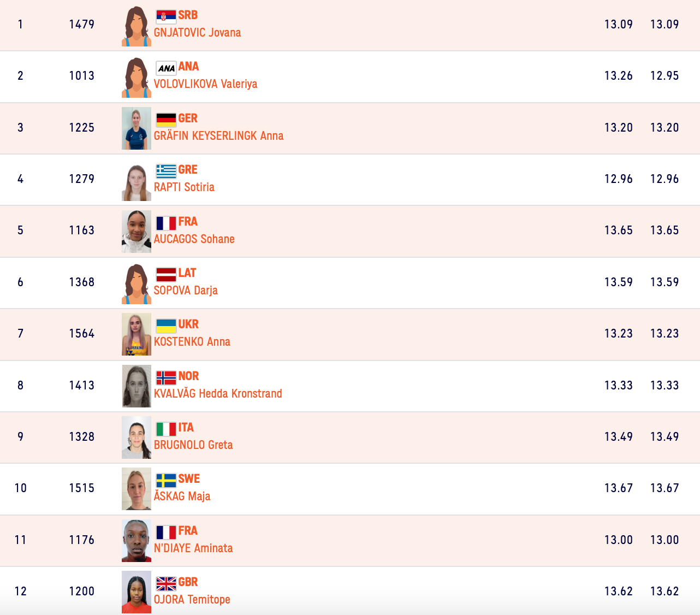Click the Swedish flag icon
Screen dimensions: 700x615
[x=166, y=480]
